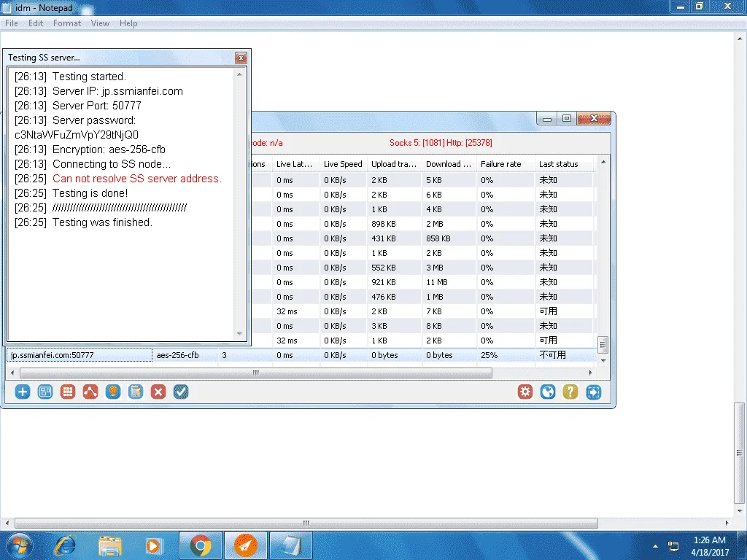Click the server table horizontal scrollbar thumb
This screenshot has width=747, height=560.
pos(256,373)
